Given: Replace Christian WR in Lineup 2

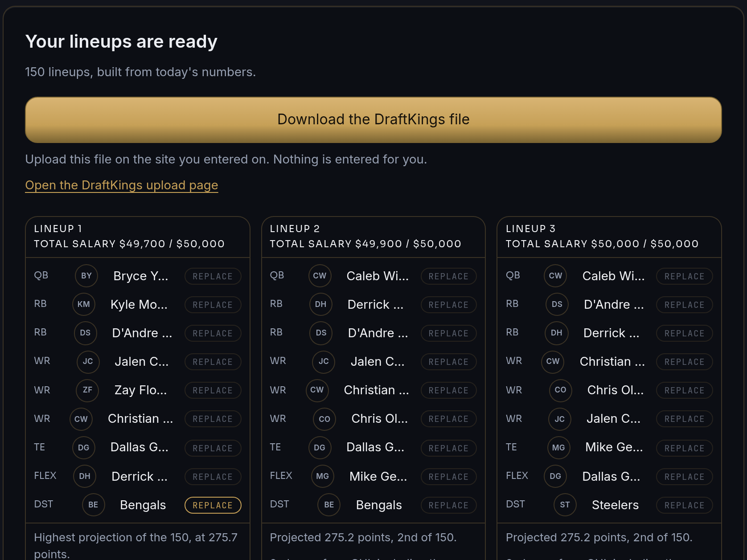Looking at the screenshot, I should (x=448, y=390).
